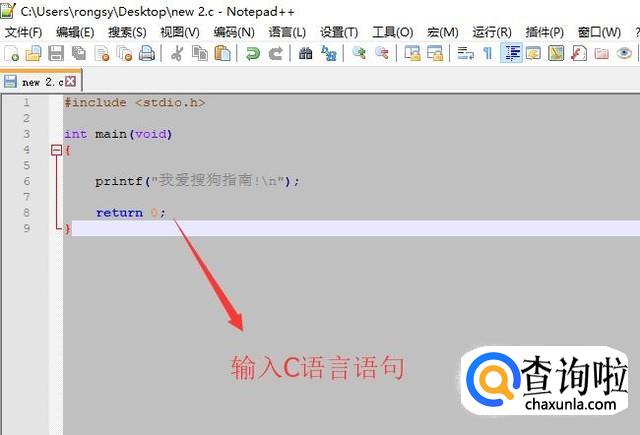Open 搜索(S) menu
The image size is (640, 435).
click(127, 32)
